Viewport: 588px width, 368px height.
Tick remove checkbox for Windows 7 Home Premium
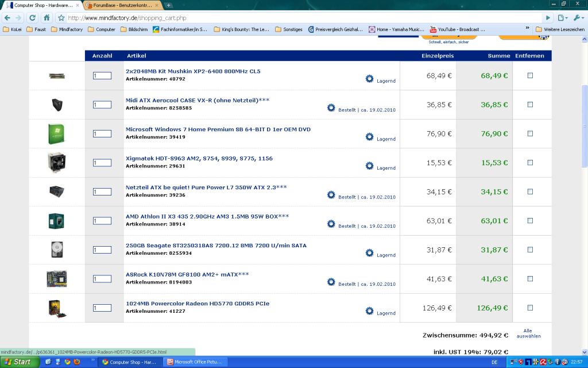pyautogui.click(x=530, y=133)
